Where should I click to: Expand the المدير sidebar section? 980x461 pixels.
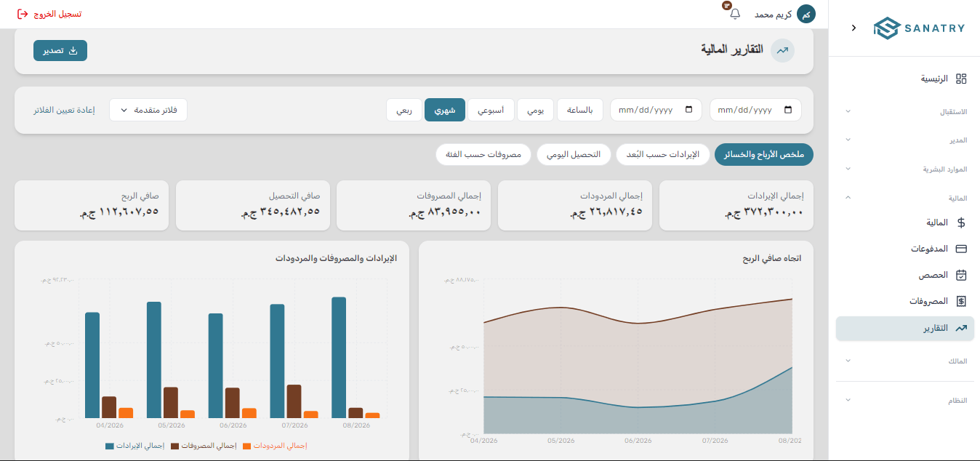coord(904,140)
